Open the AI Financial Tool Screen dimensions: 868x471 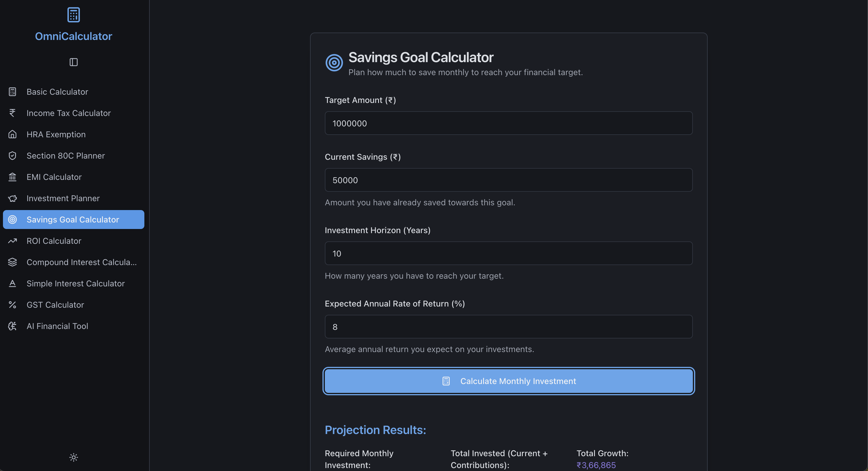coord(57,326)
